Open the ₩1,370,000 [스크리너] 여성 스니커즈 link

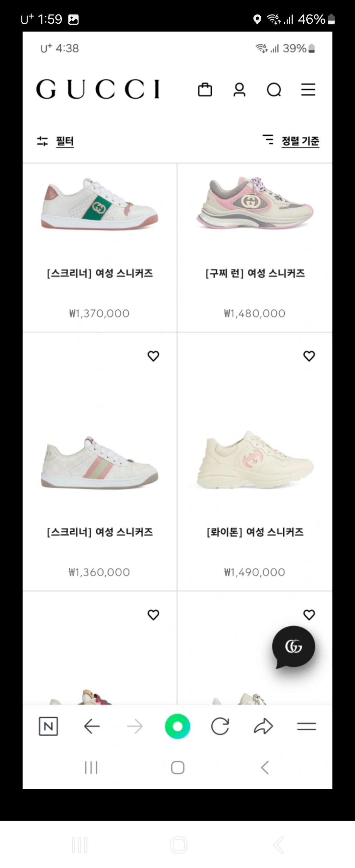[100, 273]
